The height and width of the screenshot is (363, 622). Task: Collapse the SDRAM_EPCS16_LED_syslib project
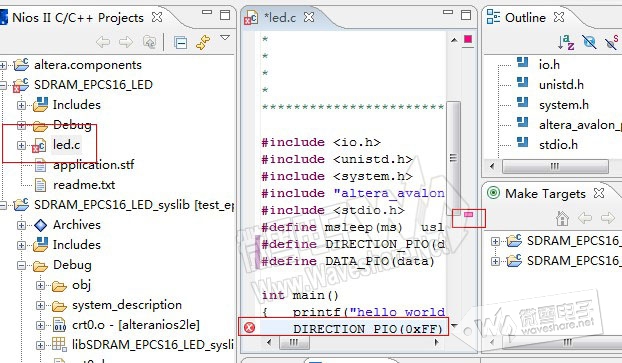pyautogui.click(x=3, y=205)
